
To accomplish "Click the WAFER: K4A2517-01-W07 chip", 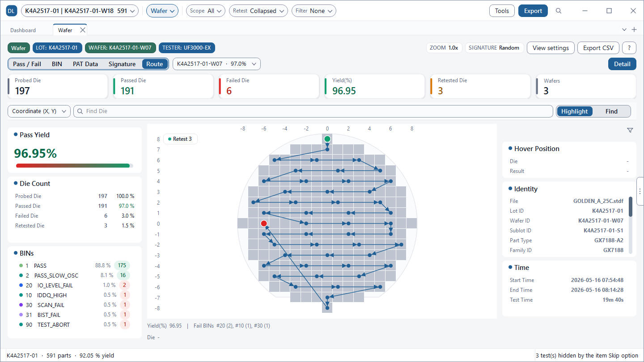I will pos(121,48).
